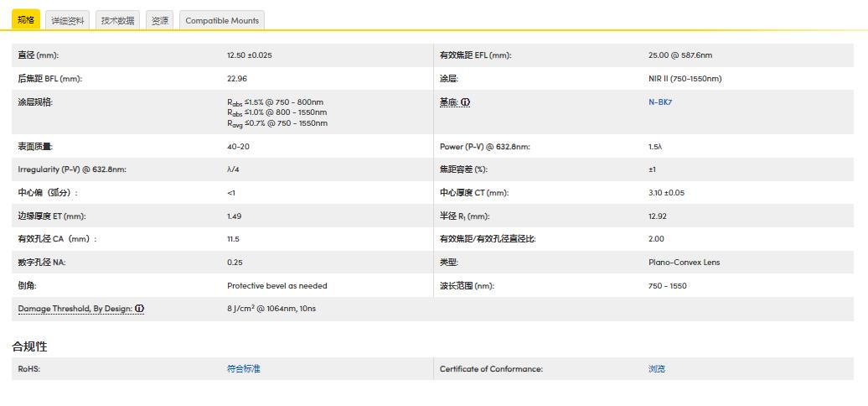The height and width of the screenshot is (406, 868).
Task: Click the 8 J/cm² @ 1064nm, 10ns value
Action: [x=271, y=309]
